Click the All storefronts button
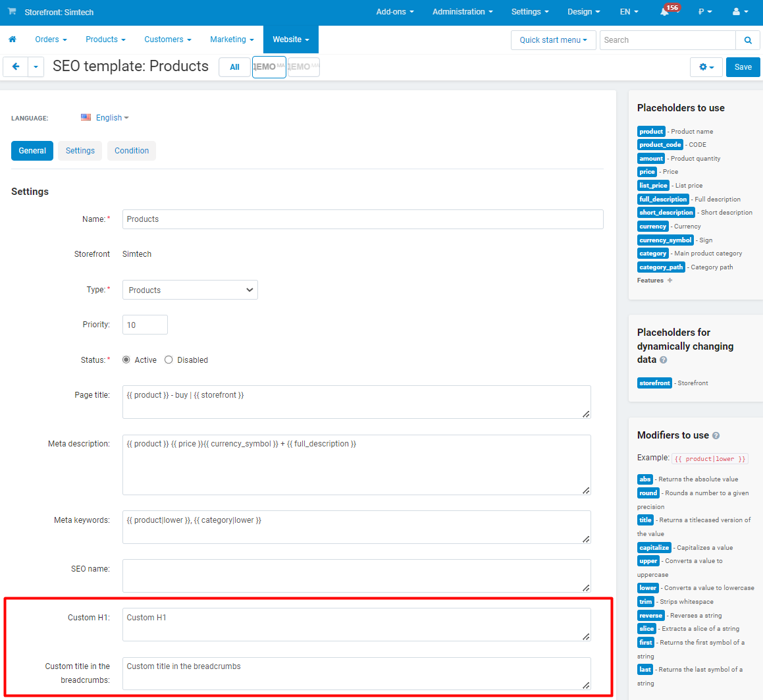 point(234,67)
